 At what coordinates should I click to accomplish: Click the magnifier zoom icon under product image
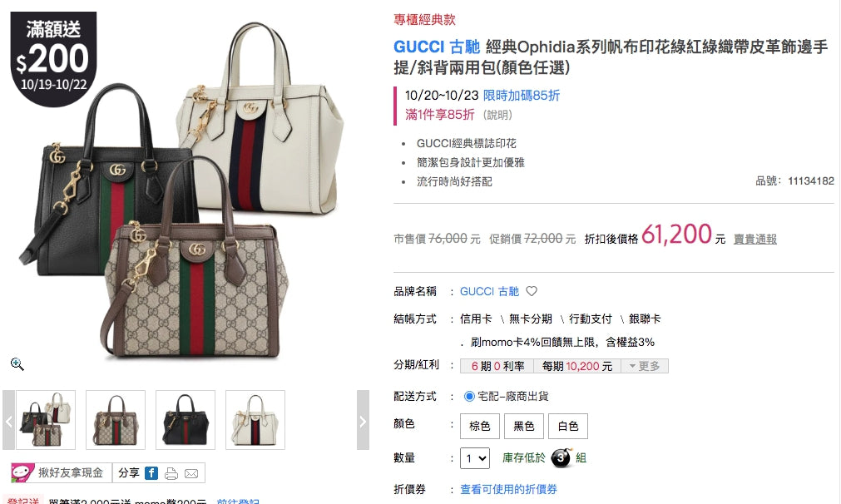(17, 364)
